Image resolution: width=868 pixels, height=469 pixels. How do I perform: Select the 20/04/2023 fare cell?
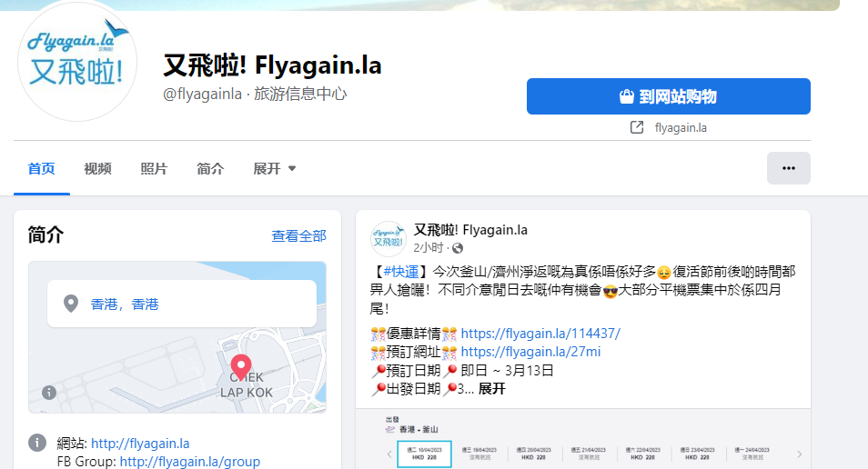coord(534,454)
